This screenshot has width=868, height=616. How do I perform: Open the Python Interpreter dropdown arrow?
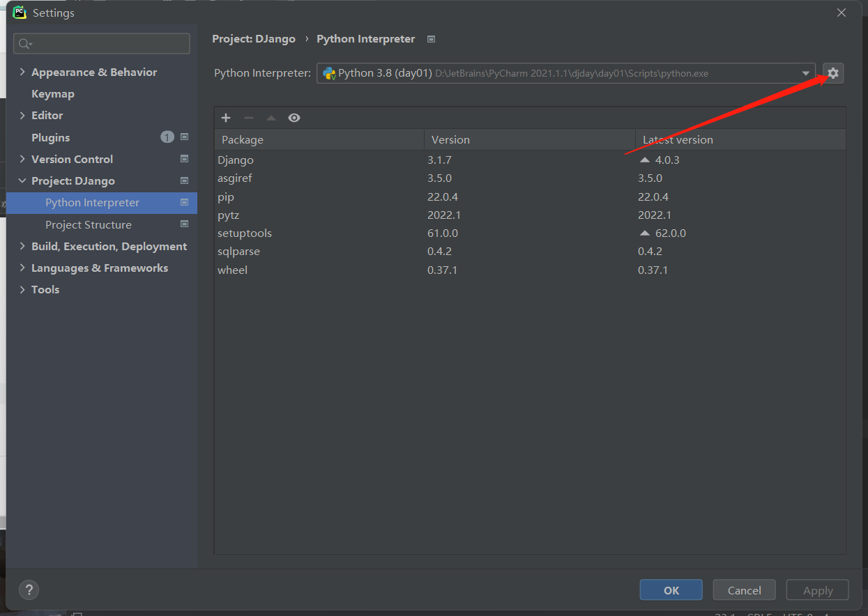(806, 73)
